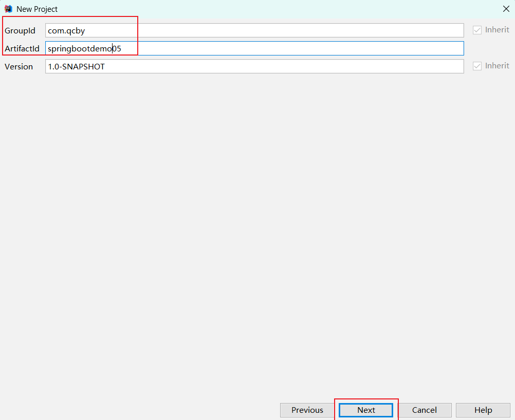The image size is (515, 420).
Task: Click the GroupId label text
Action: coord(20,30)
